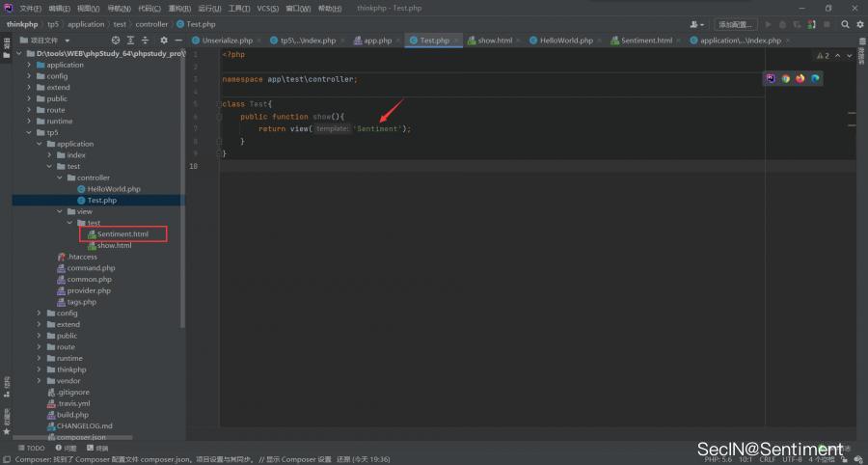Click the locate-file target icon in project panel

coord(116,41)
